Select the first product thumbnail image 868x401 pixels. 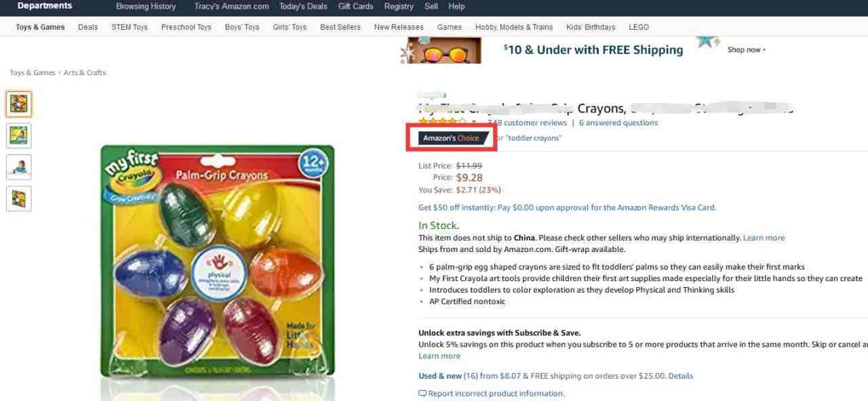click(19, 104)
